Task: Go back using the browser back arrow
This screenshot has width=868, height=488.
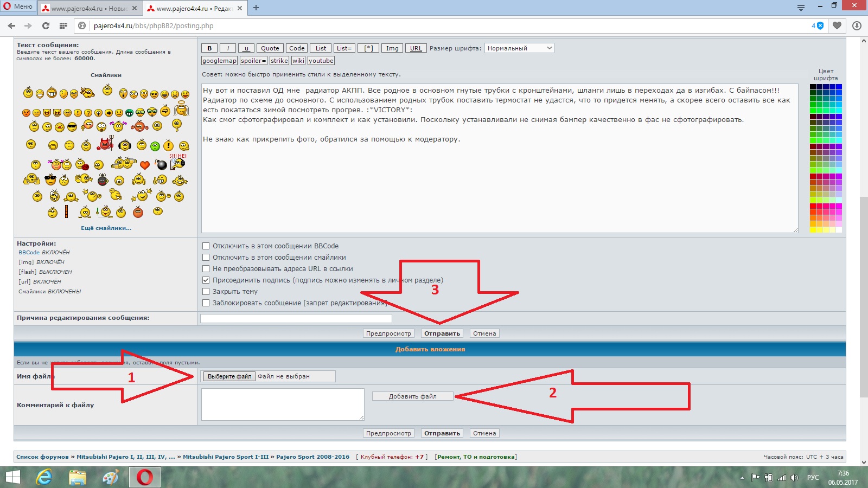Action: (x=11, y=25)
